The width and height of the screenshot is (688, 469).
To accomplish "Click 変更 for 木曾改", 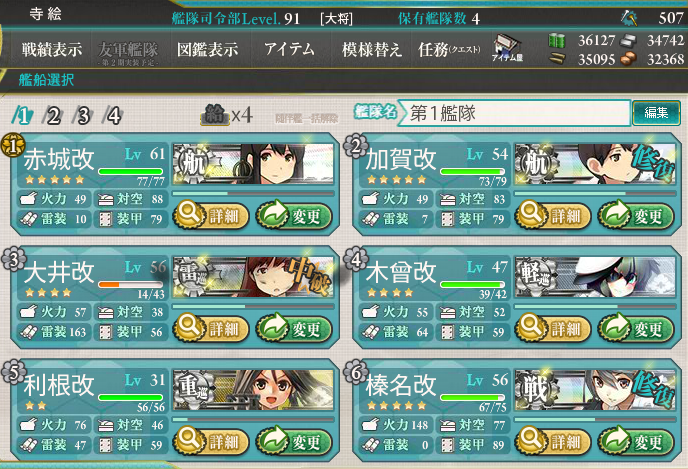I will tap(636, 328).
